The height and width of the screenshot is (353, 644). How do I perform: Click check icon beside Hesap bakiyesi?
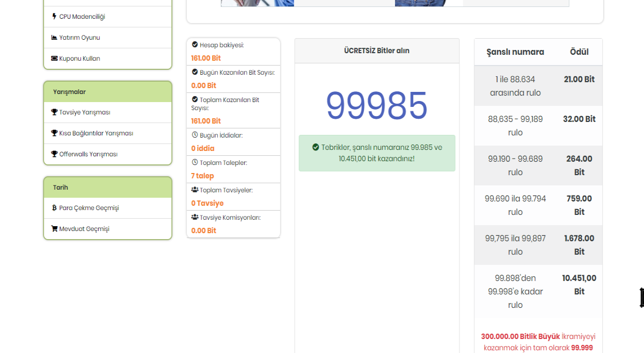(195, 45)
